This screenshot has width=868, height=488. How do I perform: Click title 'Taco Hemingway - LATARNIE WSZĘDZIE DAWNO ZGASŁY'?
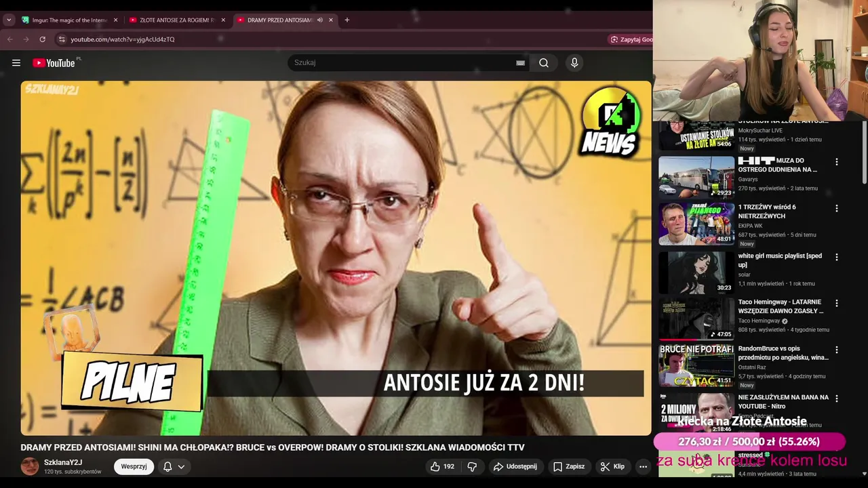click(781, 306)
